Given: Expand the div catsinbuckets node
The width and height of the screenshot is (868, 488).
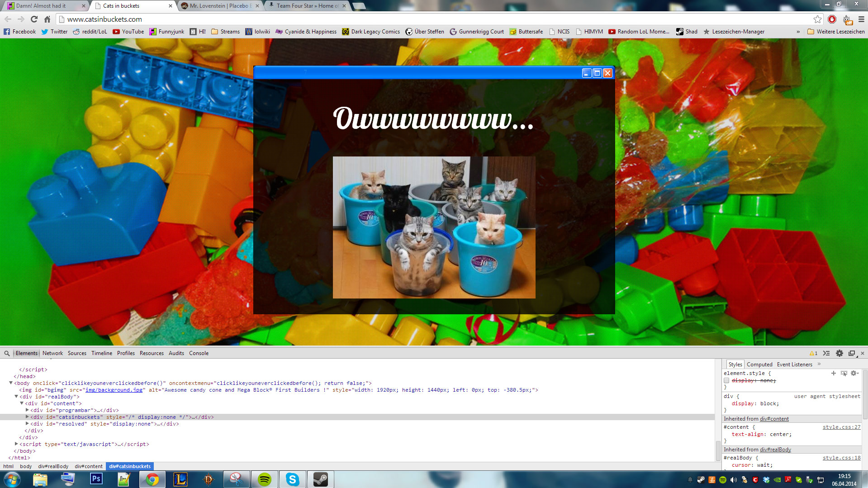Looking at the screenshot, I should coord(27,417).
